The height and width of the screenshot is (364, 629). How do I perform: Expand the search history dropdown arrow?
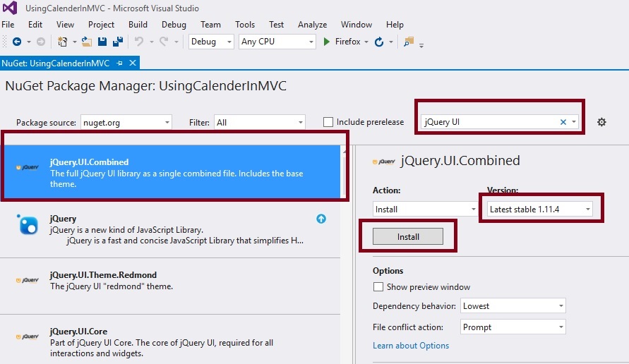[574, 122]
